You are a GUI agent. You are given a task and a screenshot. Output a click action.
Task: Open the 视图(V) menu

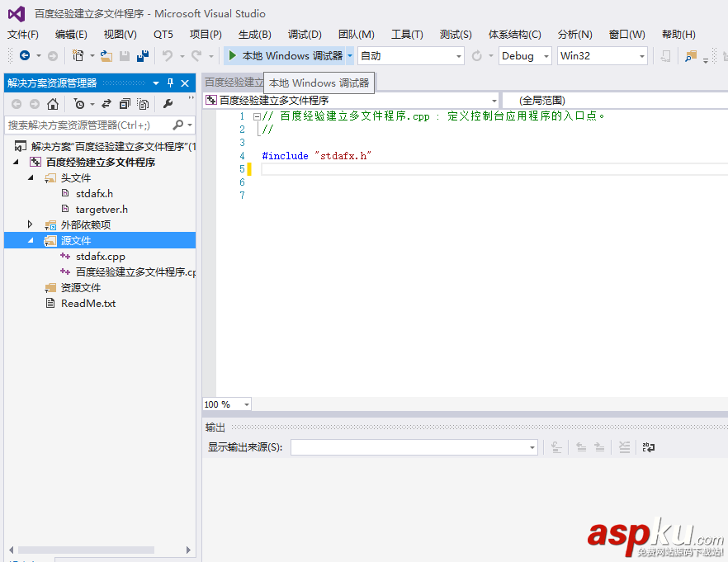click(x=121, y=35)
